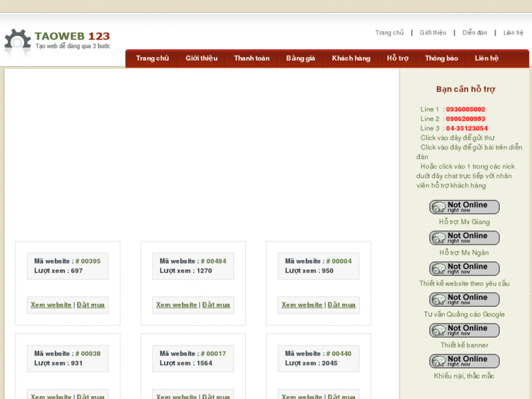Click website code # 00004

coord(339,261)
